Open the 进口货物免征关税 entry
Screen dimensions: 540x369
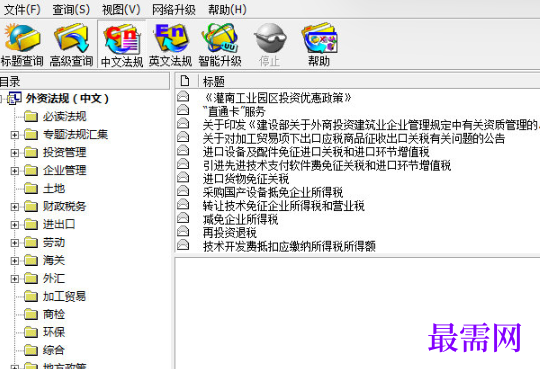pyautogui.click(x=246, y=179)
